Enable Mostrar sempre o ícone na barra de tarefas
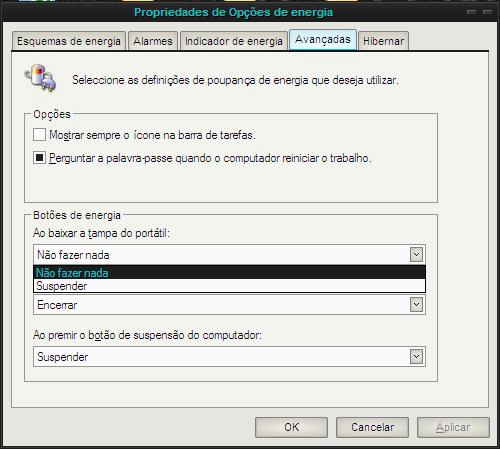The height and width of the screenshot is (449, 500). (39, 135)
